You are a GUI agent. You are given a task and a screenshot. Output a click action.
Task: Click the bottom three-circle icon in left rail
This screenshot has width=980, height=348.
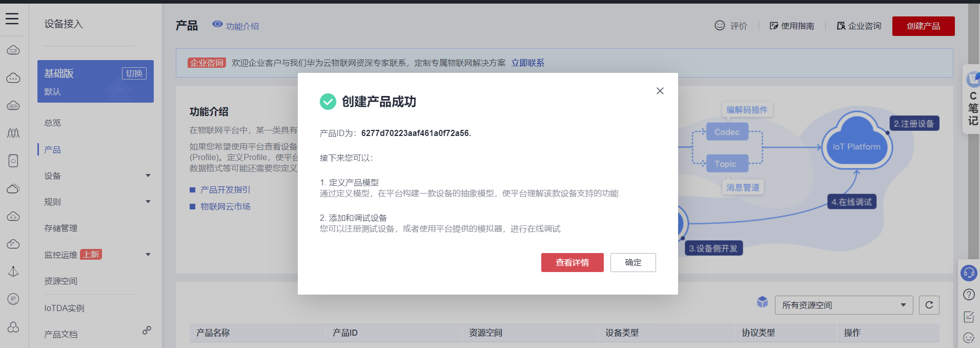[13, 327]
